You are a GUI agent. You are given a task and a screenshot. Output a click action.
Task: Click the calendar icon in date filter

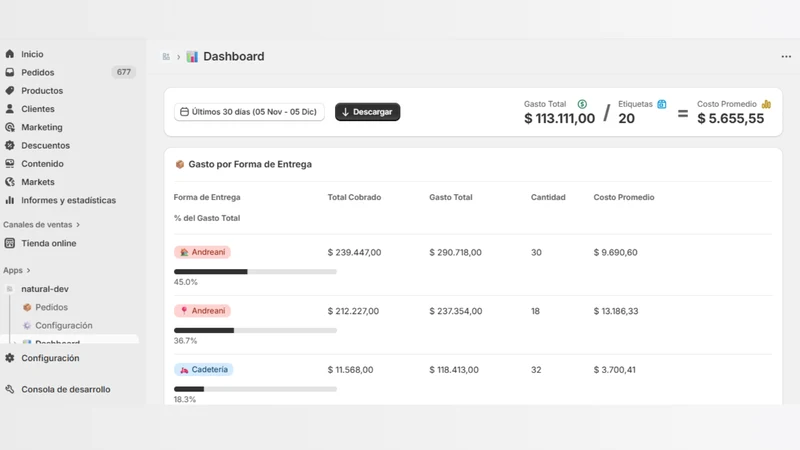[184, 112]
